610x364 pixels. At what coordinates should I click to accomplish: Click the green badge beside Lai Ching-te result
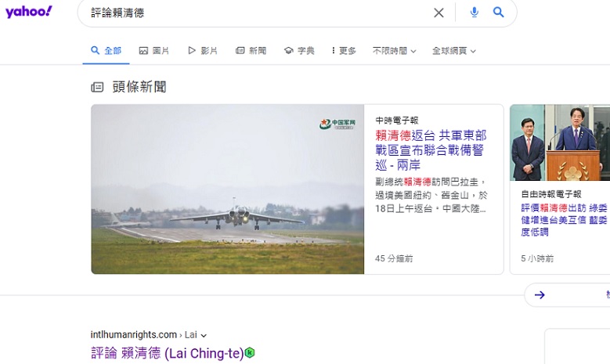coord(250,353)
